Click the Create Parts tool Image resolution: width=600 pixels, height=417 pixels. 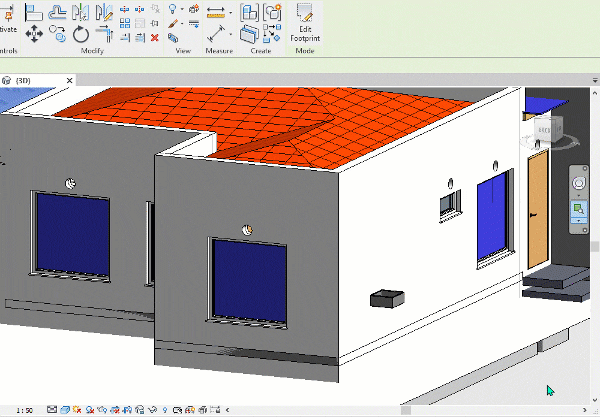click(249, 34)
